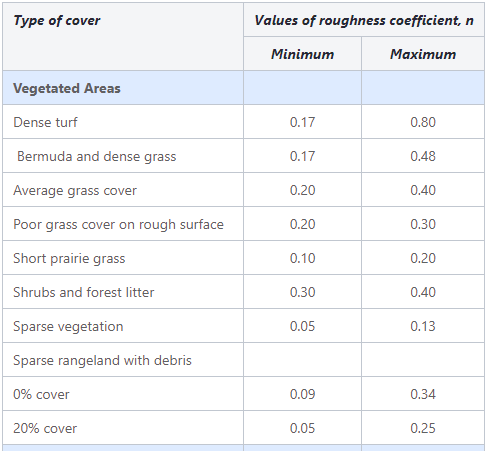Select Poor grass cover on rough surface

118,225
